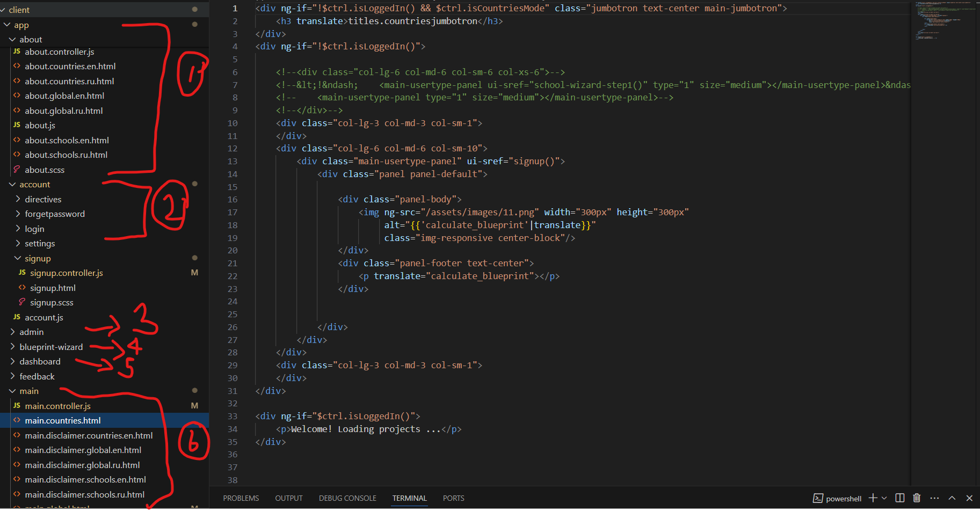Split the terminal pane
Screen dimensions: 980x511
pos(900,498)
